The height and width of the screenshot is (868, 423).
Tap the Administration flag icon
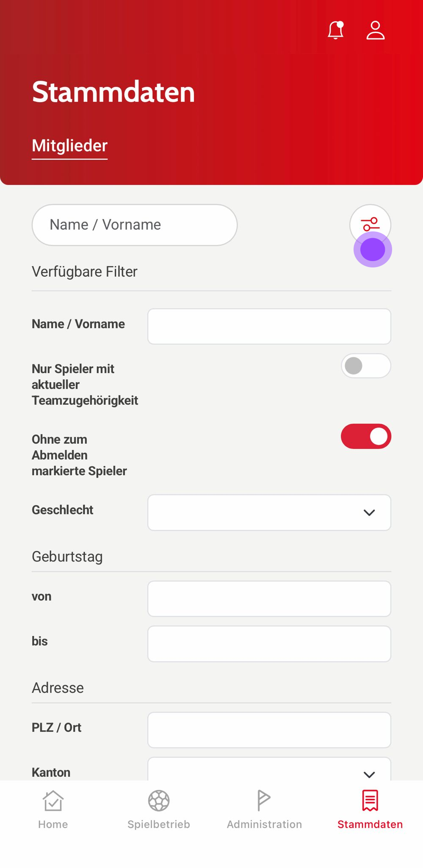264,801
